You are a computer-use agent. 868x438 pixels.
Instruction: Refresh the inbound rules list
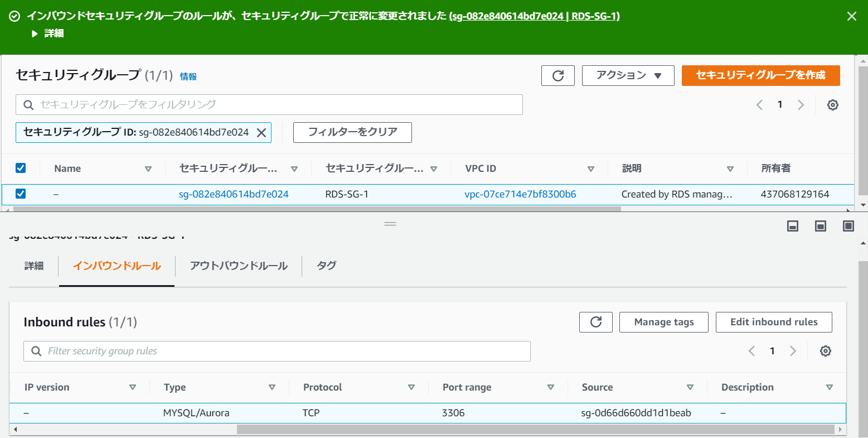595,322
